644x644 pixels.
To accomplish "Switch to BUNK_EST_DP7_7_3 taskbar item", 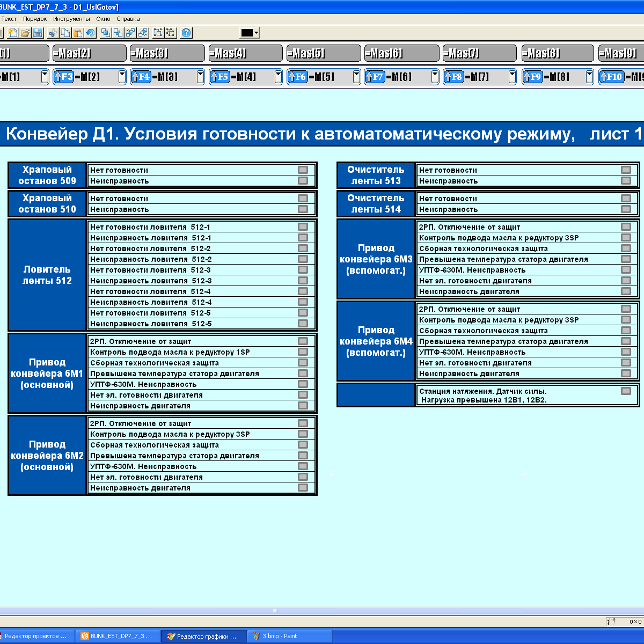I will [118, 636].
